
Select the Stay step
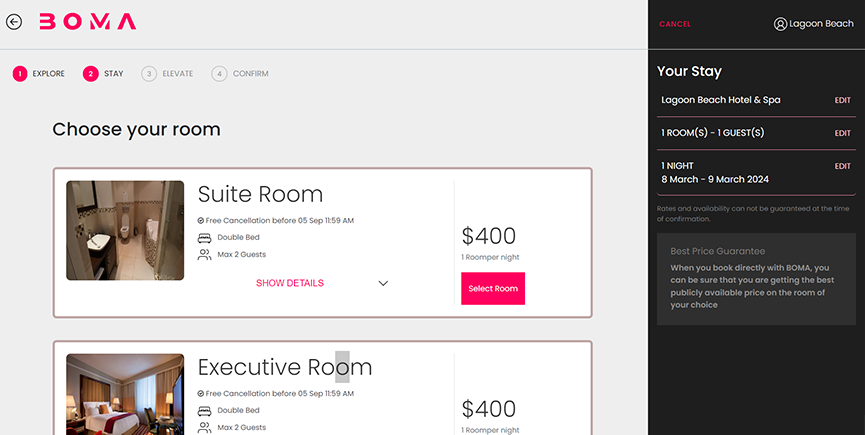point(104,73)
